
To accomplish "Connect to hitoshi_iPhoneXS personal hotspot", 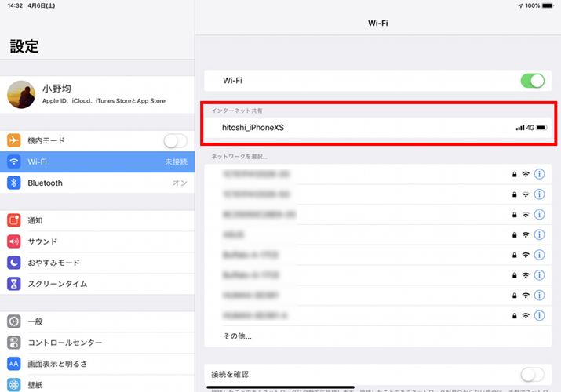I will [x=378, y=128].
